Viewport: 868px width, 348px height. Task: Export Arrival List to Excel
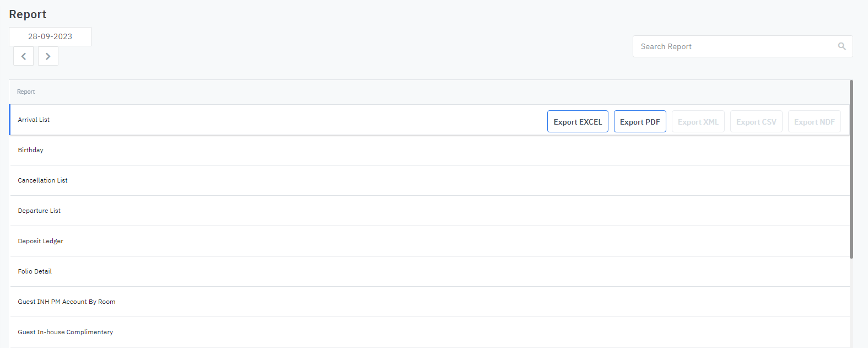(x=578, y=122)
